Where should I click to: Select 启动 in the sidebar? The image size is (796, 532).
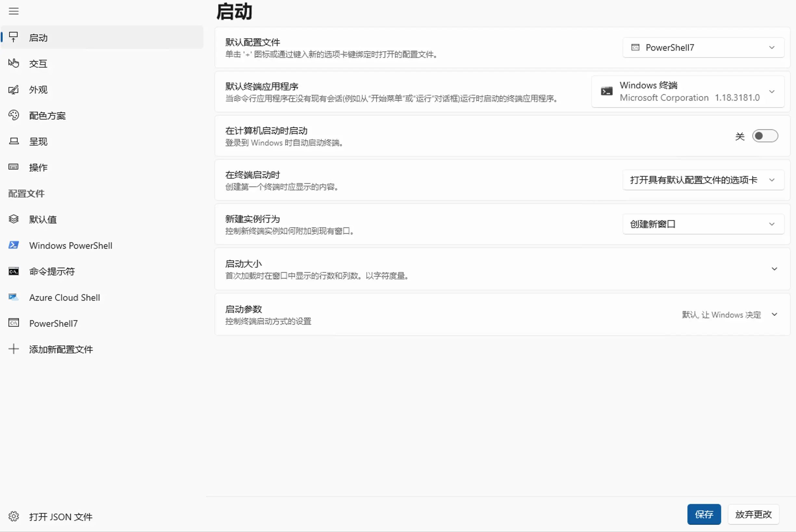(x=102, y=37)
